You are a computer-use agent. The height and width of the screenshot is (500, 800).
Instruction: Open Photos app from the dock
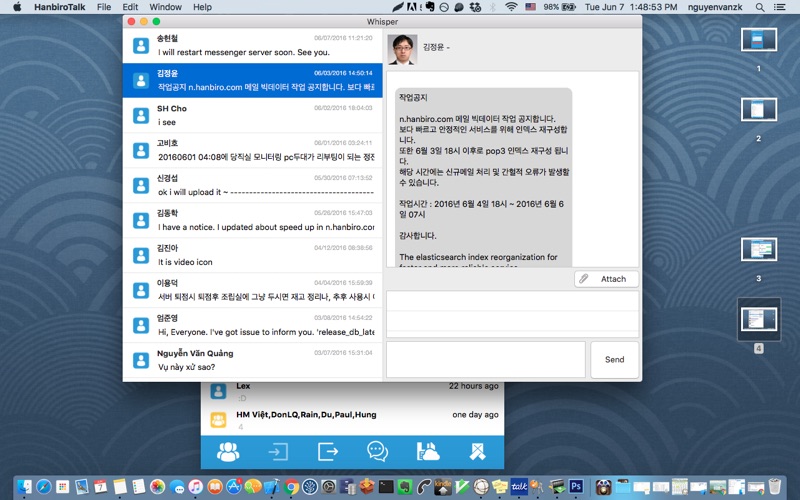point(157,487)
